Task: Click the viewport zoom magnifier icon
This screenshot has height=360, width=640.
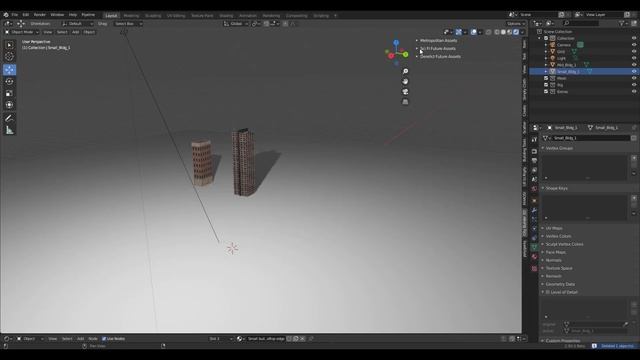Action: click(405, 71)
